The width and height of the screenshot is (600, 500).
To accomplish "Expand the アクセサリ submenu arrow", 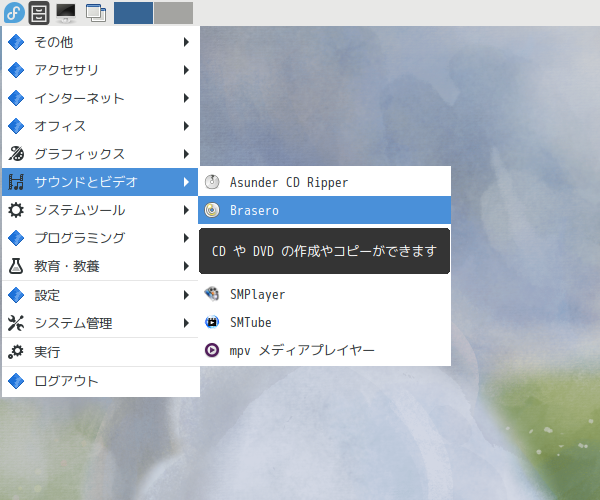I will click(x=186, y=70).
